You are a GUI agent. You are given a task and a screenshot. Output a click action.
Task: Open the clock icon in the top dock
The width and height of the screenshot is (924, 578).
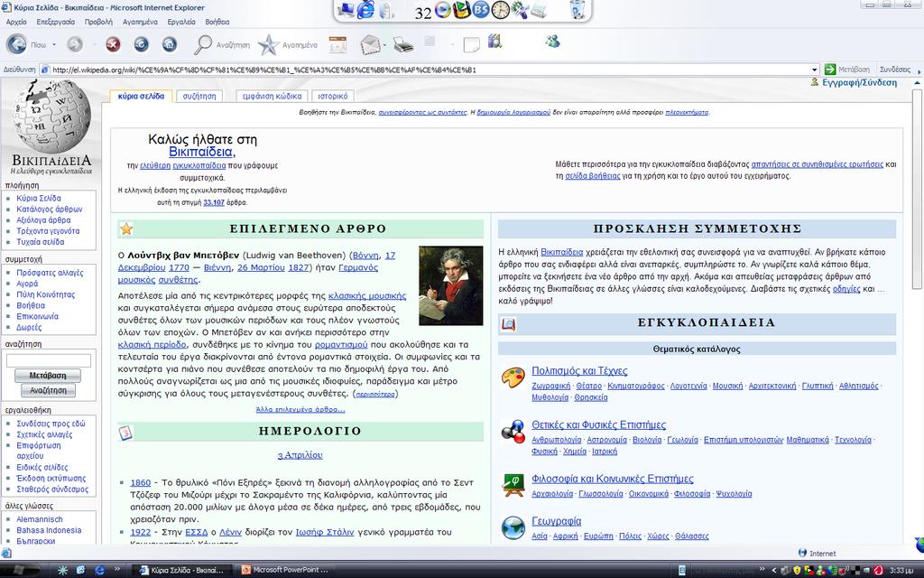point(500,10)
